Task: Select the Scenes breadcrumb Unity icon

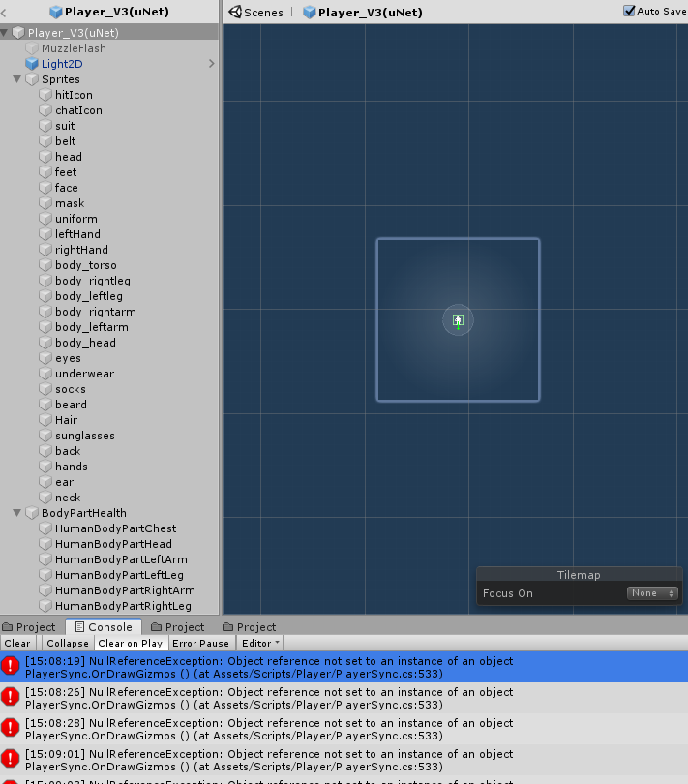Action: (x=235, y=12)
